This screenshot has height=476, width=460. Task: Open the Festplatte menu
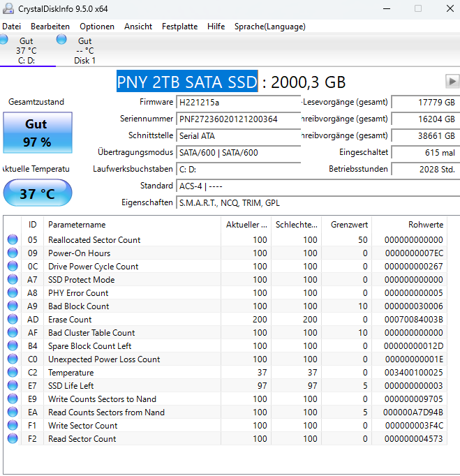pyautogui.click(x=180, y=27)
